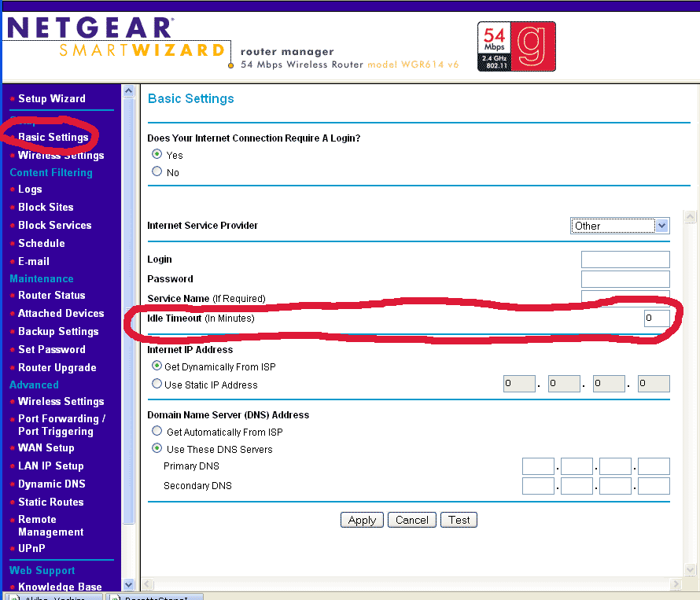Open Advanced Wireless Settings page
This screenshot has height=600, width=700.
point(61,401)
